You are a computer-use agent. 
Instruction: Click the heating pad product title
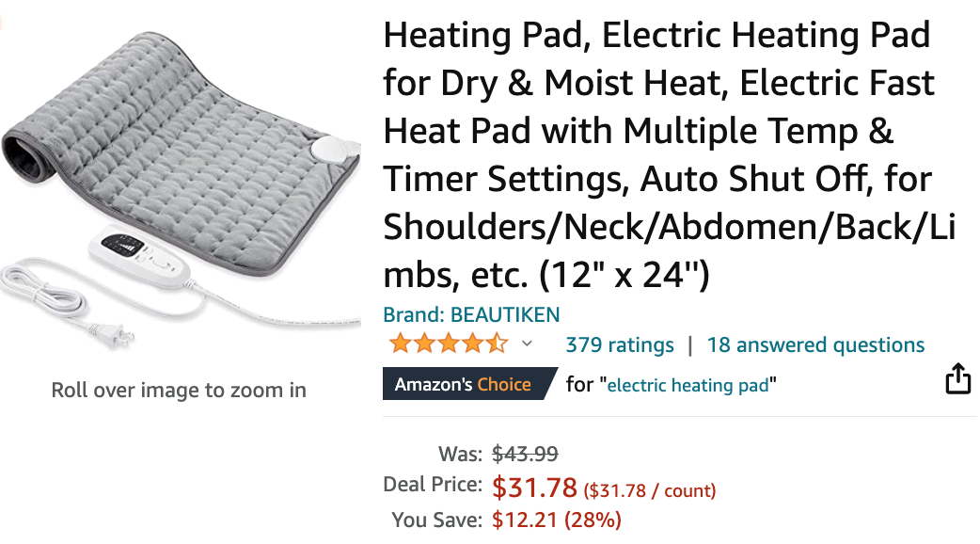click(670, 154)
